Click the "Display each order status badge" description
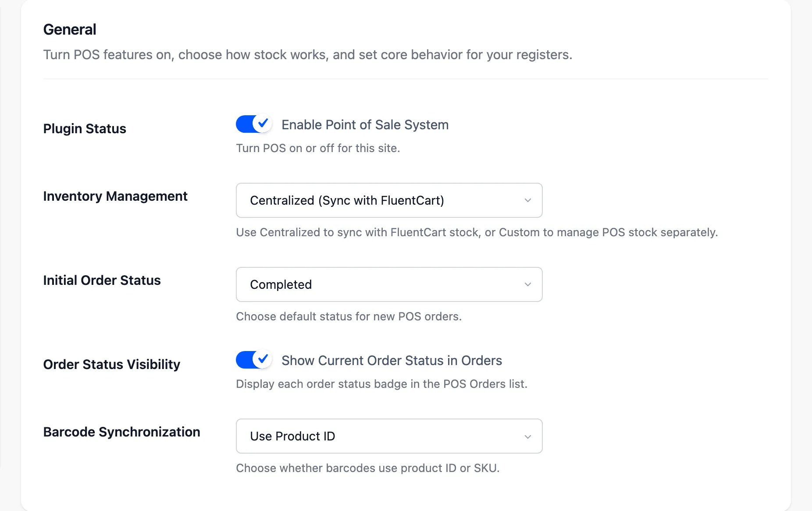The image size is (812, 511). click(381, 384)
